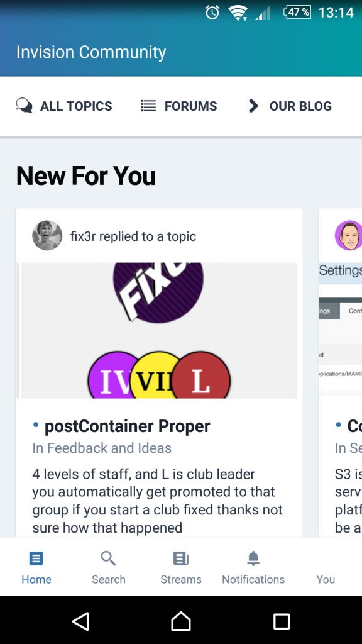
Task: Open the second card's circular avatar
Action: 349,236
